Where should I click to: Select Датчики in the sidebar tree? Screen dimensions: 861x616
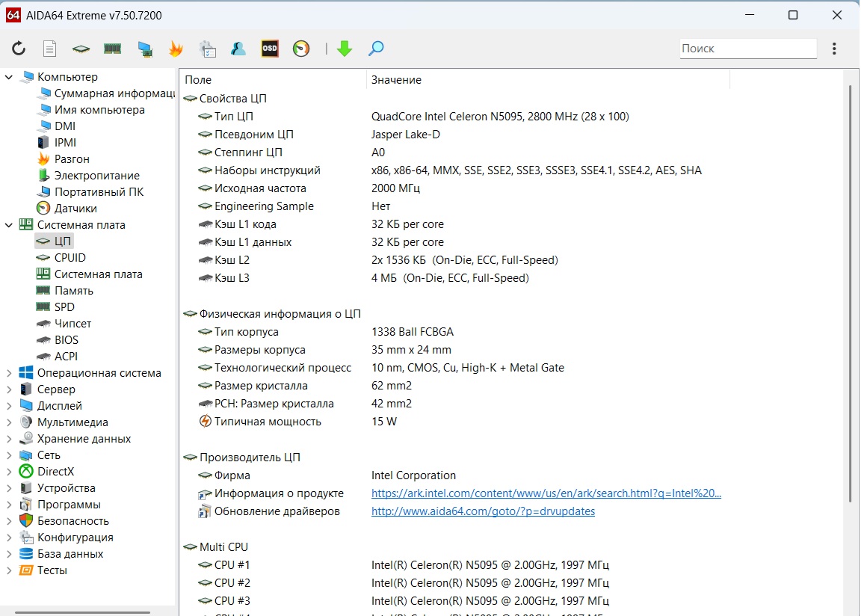75,209
